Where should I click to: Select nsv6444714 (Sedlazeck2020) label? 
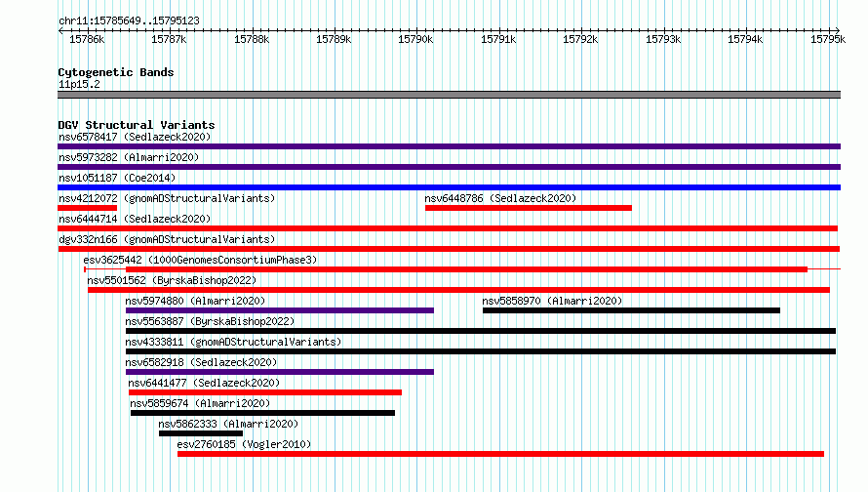(x=135, y=219)
